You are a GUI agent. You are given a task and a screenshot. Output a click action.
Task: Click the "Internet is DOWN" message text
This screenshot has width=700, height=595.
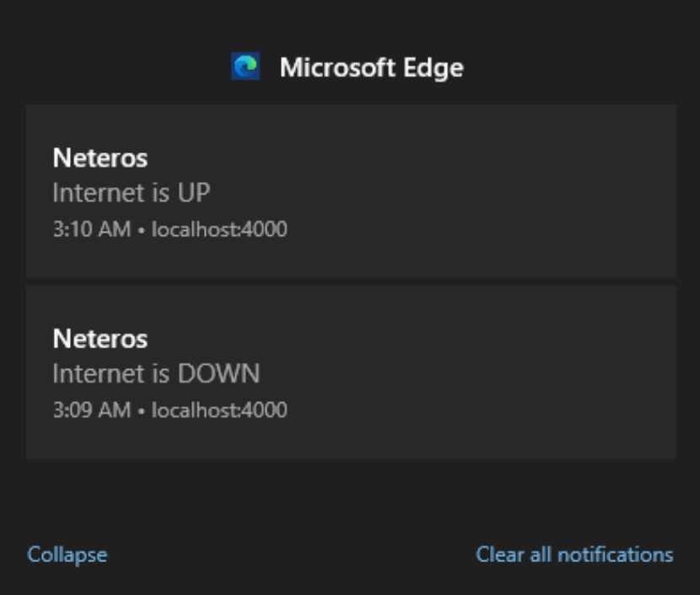click(x=156, y=373)
